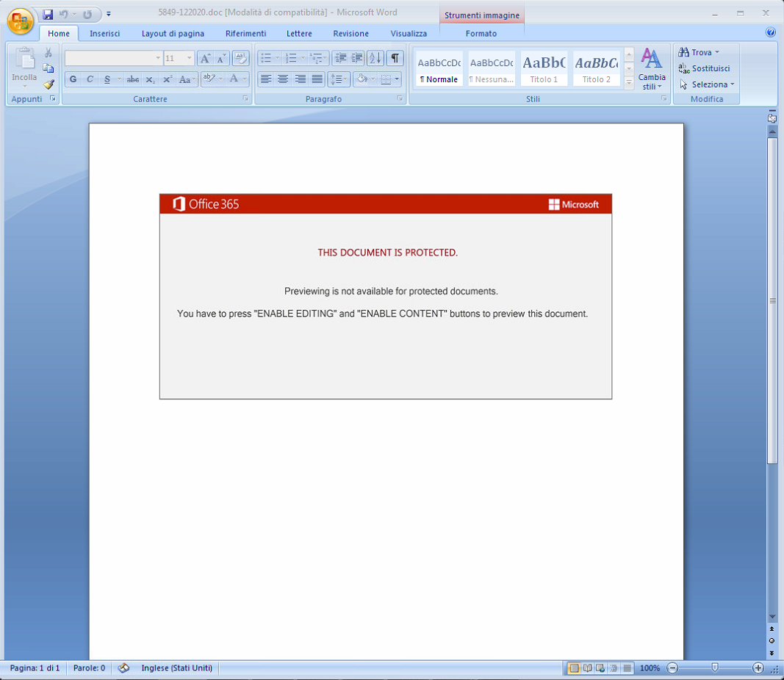This screenshot has height=680, width=784.
Task: Sort text with the A-Z sort icon
Action: pos(375,59)
